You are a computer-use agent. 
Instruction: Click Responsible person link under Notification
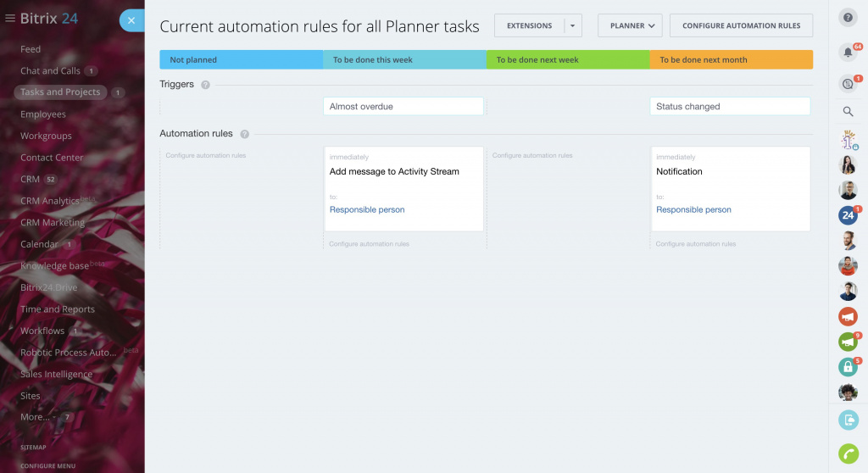[x=693, y=210]
